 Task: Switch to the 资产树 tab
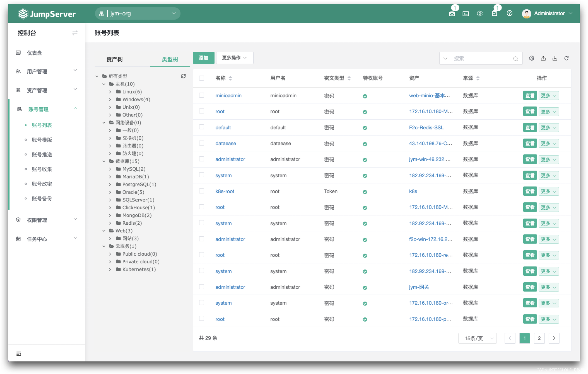[x=114, y=59]
